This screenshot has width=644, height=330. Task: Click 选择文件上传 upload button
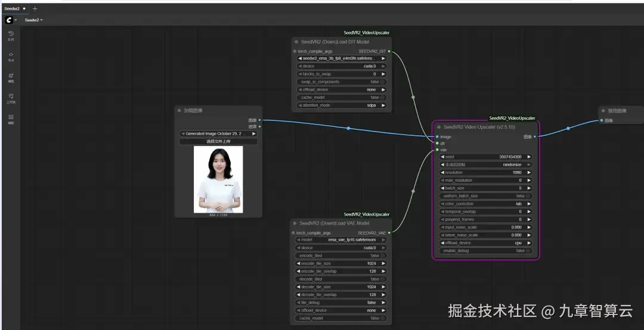(218, 141)
